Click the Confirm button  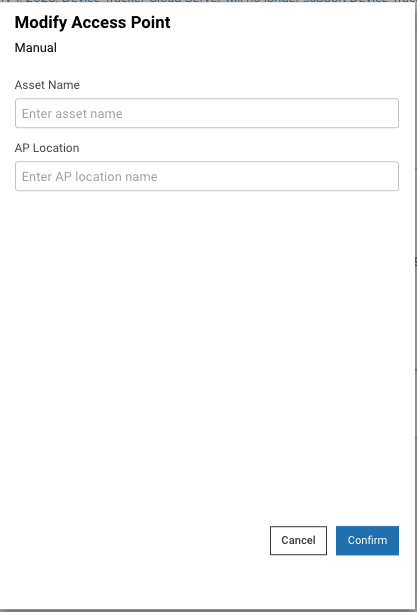point(367,540)
